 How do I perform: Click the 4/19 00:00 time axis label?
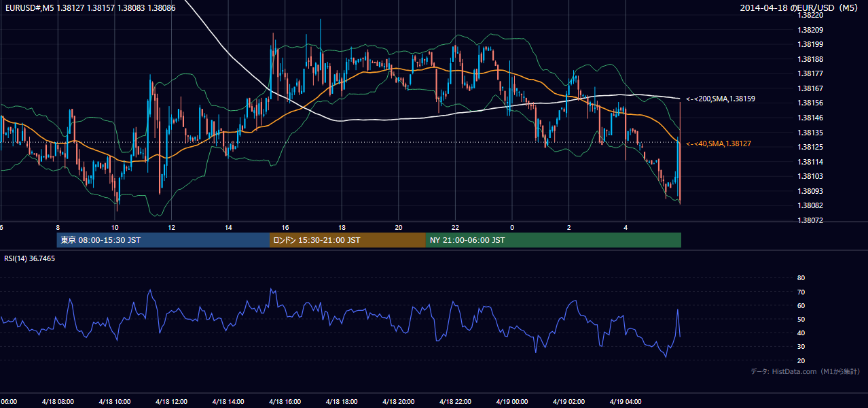[x=512, y=402]
